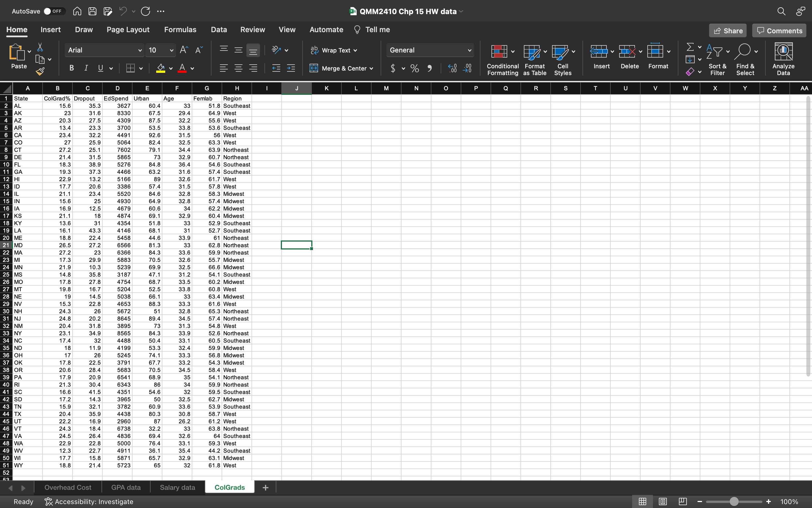Click the Increase Indent icon

pos(291,68)
